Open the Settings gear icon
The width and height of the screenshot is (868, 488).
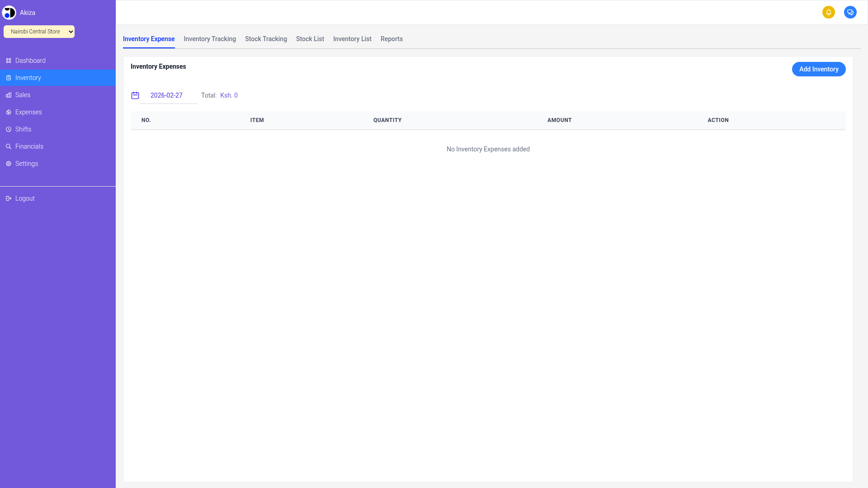click(8, 163)
